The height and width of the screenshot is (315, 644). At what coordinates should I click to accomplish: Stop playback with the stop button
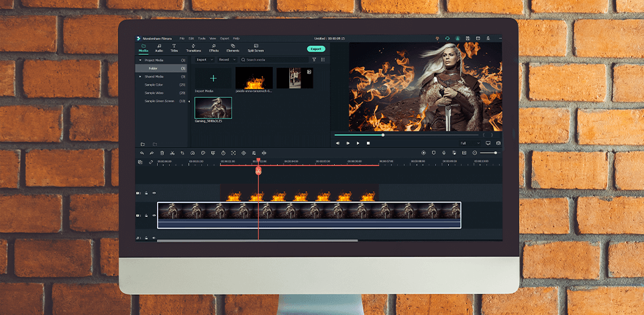tap(368, 143)
